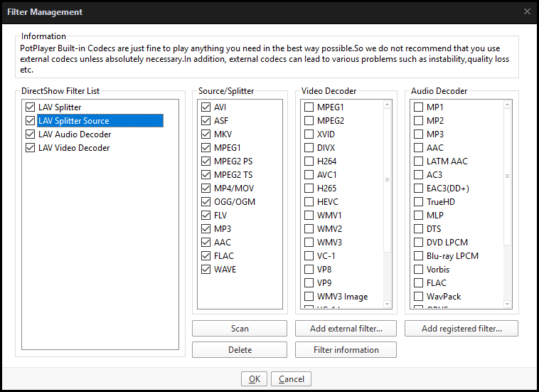Disable the MKV source splitter checkbox

tap(206, 134)
